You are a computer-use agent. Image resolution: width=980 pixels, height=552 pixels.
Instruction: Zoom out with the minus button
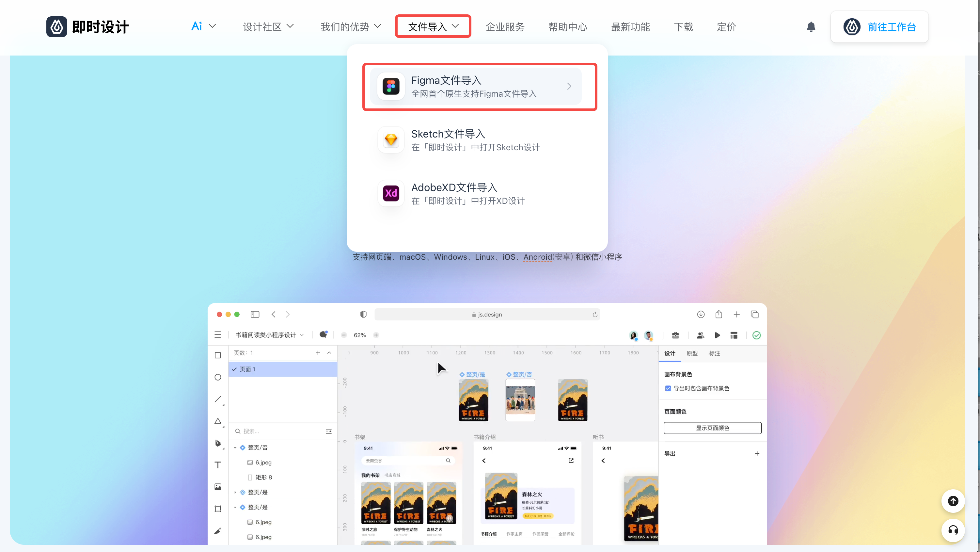coord(344,335)
